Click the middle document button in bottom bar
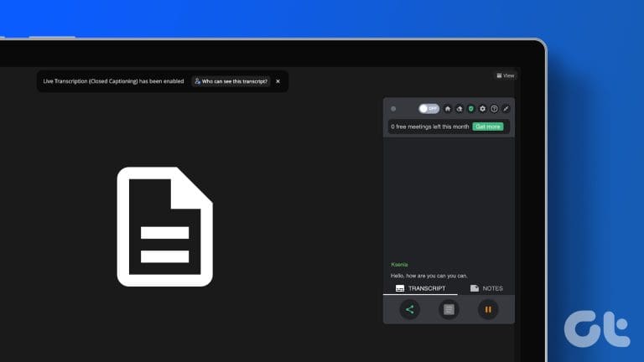 (449, 309)
